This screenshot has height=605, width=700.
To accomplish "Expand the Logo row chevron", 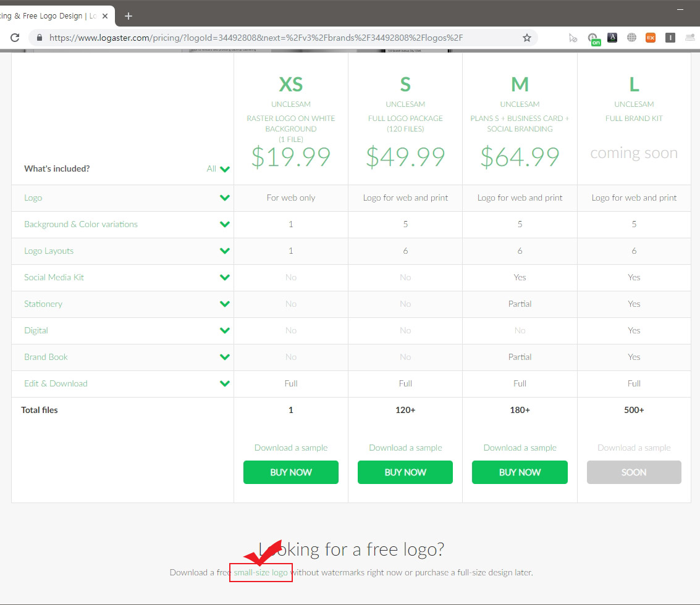I will (224, 198).
